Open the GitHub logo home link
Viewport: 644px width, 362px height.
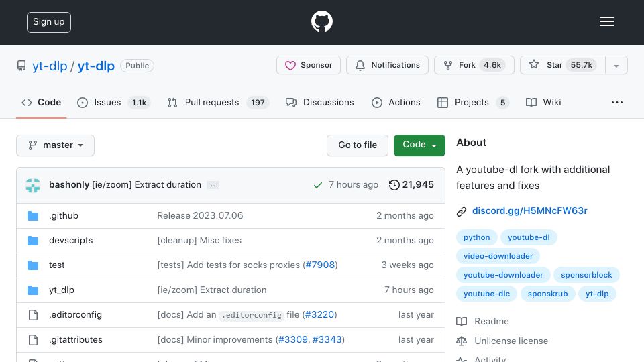click(321, 21)
